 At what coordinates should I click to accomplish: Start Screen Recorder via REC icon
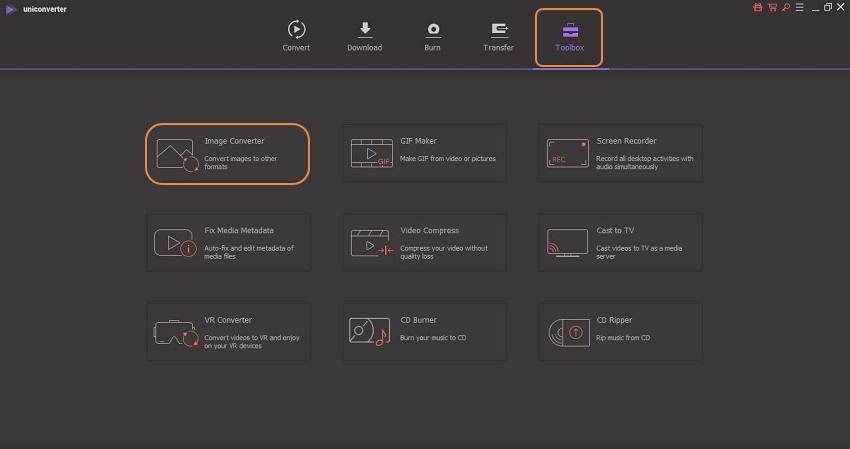tap(566, 153)
